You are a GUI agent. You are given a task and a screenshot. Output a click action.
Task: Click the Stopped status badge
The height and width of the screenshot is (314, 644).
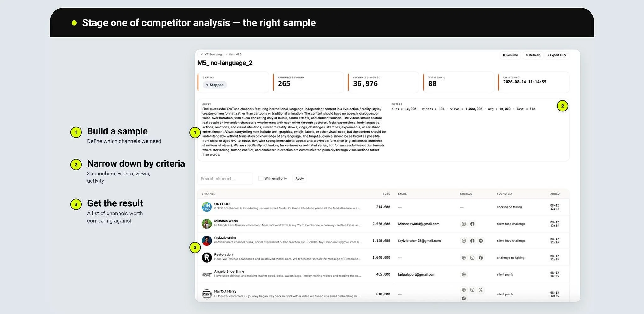(x=215, y=85)
